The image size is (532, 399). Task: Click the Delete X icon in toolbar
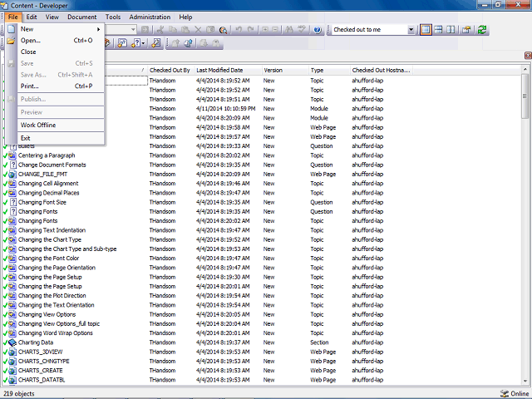(198, 30)
